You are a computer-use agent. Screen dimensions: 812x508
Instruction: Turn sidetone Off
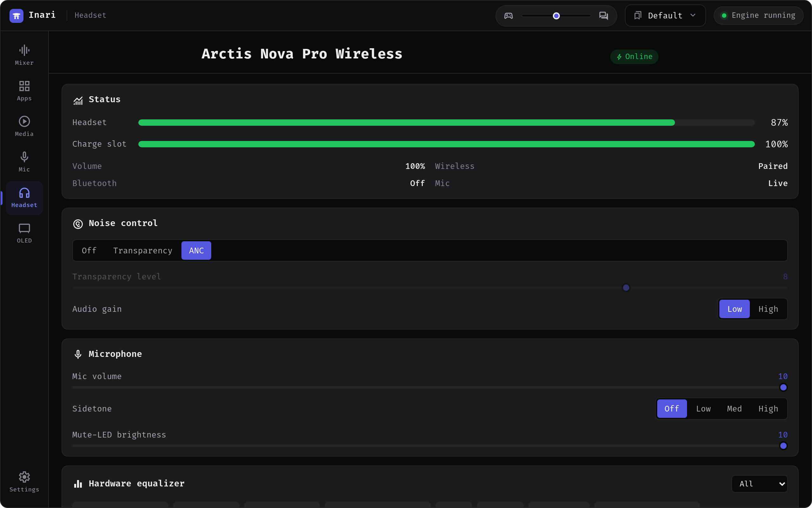(x=672, y=409)
